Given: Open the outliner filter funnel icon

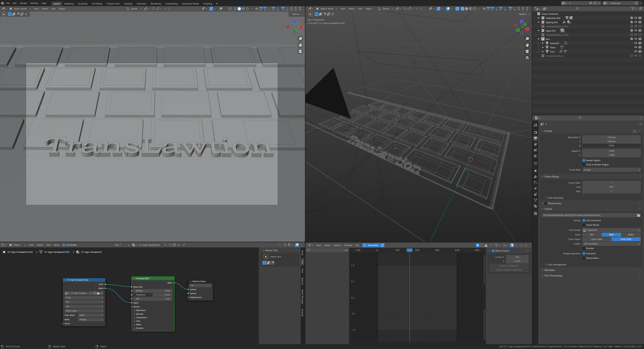Looking at the screenshot, I should pos(632,8).
